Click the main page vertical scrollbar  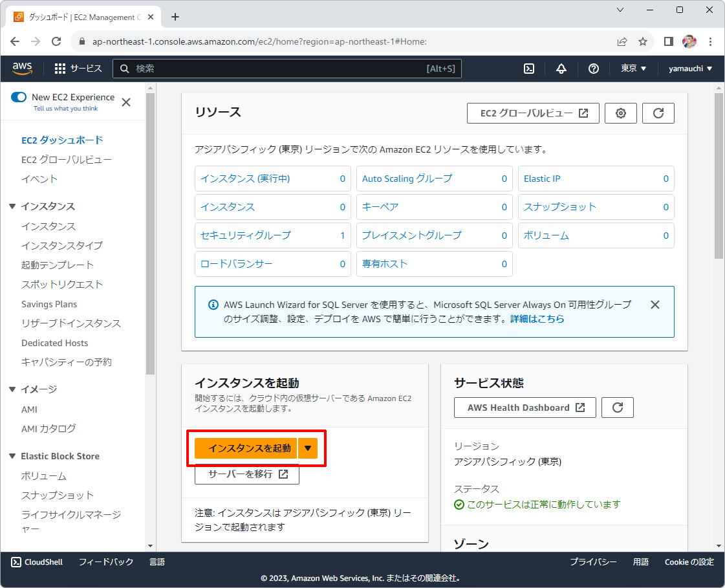(719, 176)
